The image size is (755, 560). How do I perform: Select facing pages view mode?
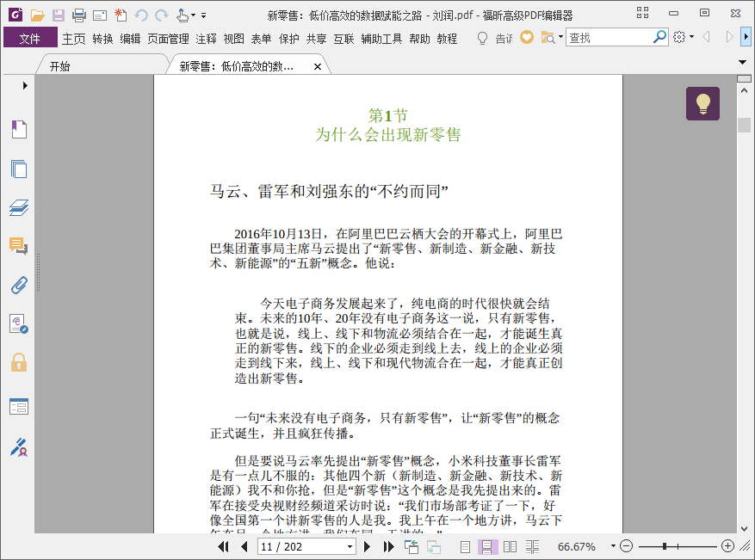click(510, 546)
